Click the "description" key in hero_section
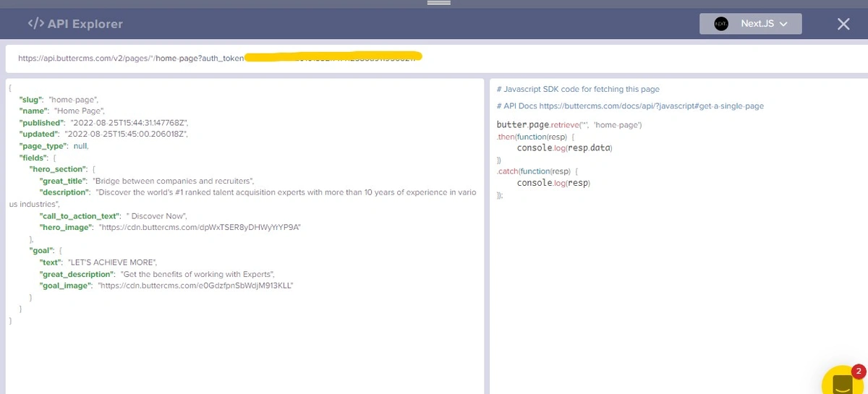The image size is (868, 394). [65, 192]
